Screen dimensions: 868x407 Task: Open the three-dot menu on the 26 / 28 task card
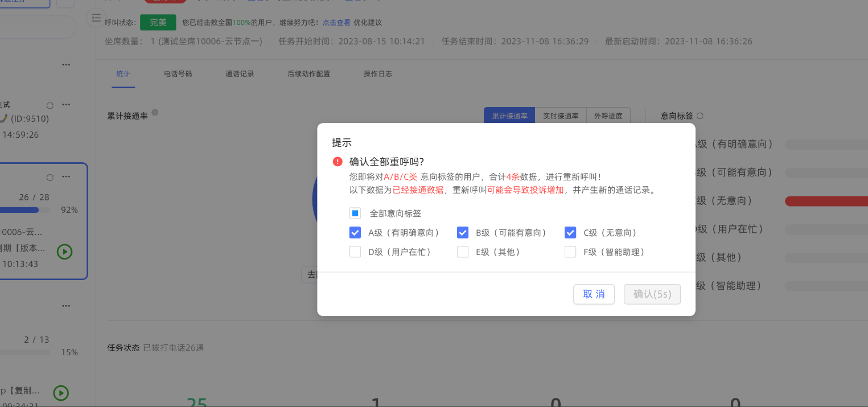[66, 178]
